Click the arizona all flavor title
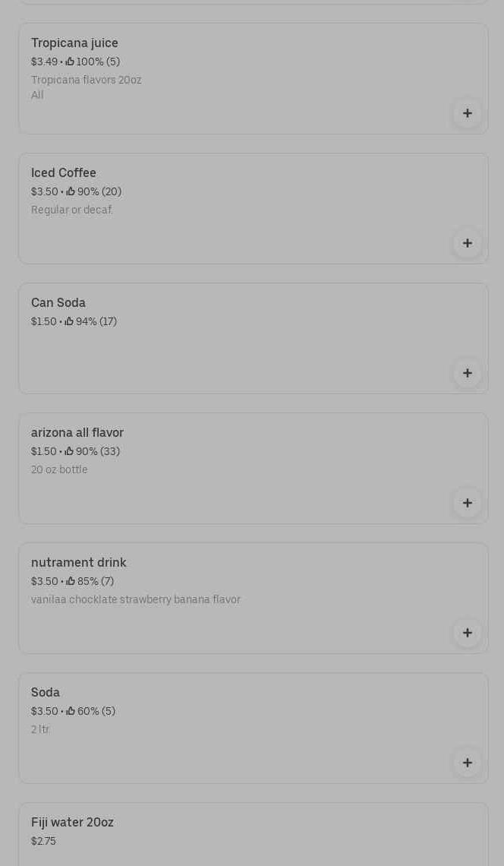 [x=77, y=433]
